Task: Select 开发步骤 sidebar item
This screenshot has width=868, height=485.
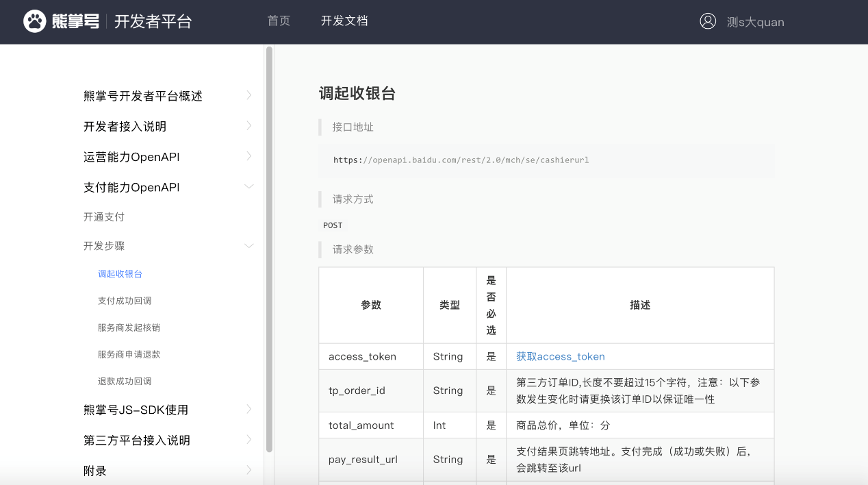Action: click(104, 246)
